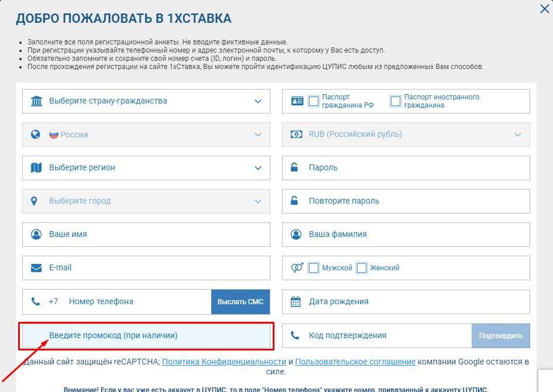
Task: Click the map icon beside region selector
Action: tap(36, 168)
